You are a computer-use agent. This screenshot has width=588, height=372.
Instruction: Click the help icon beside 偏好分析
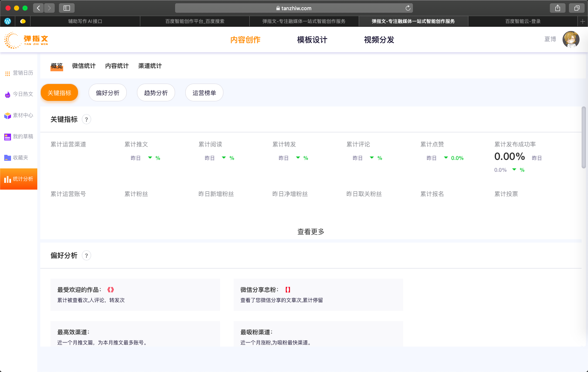(x=86, y=256)
